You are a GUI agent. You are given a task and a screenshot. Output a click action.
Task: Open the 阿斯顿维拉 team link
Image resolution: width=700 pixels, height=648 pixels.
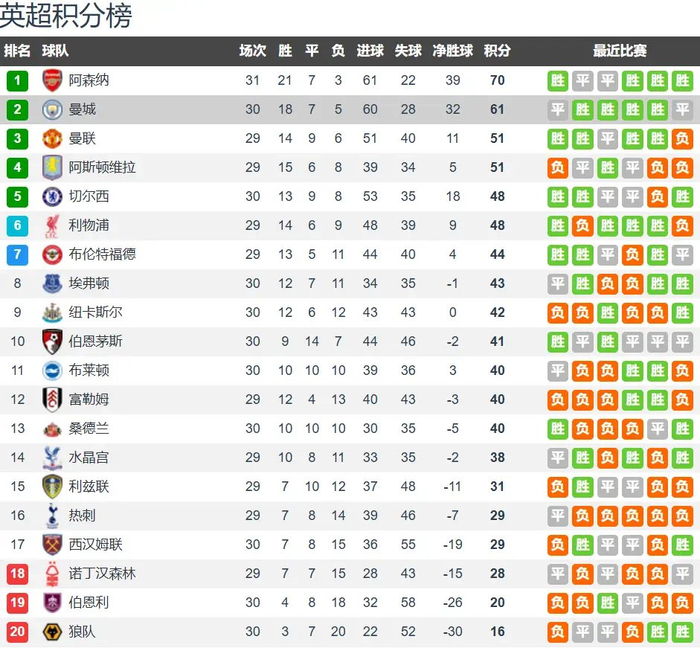pyautogui.click(x=102, y=168)
